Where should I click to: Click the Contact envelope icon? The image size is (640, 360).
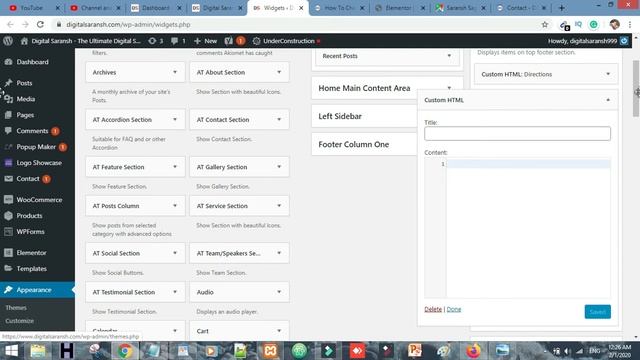pyautogui.click(x=8, y=178)
